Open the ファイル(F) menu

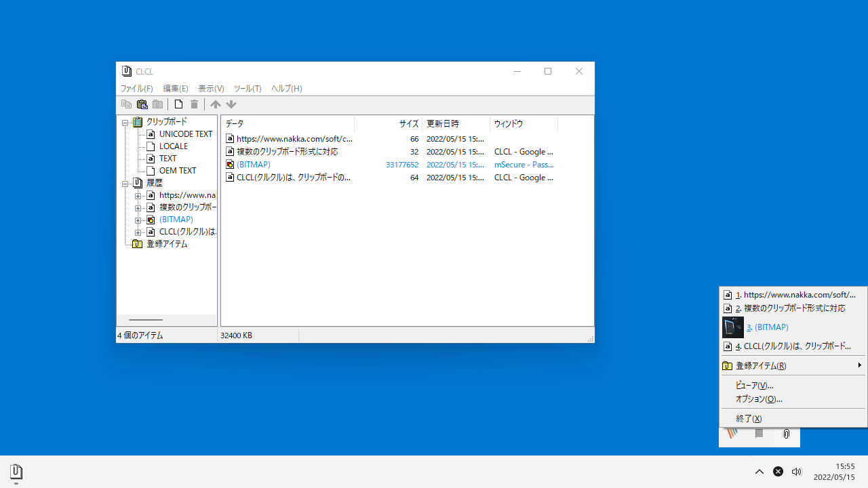point(137,89)
